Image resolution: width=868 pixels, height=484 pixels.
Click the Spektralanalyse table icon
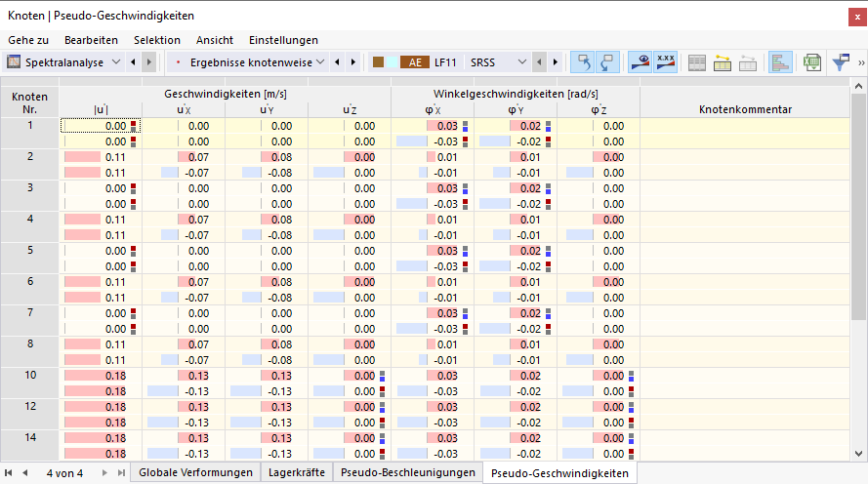14,61
